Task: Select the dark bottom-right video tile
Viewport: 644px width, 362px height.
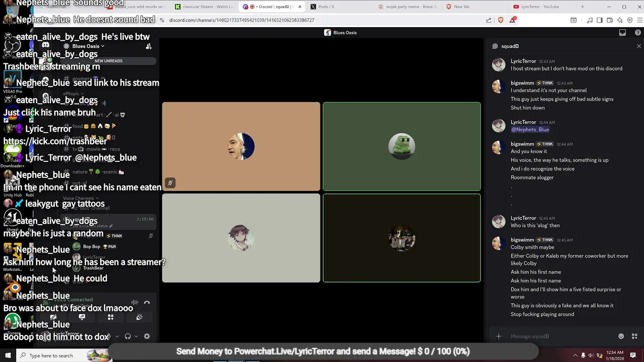Action: (401, 238)
